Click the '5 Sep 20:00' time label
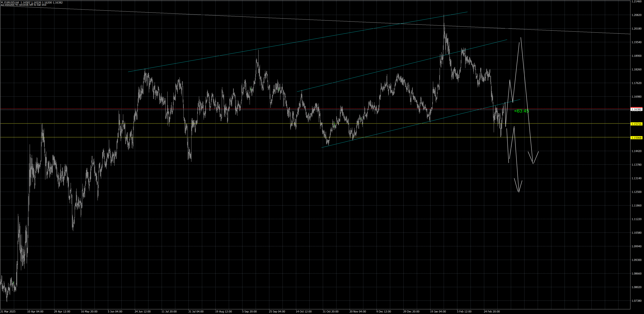Screen dimensions: 644x314 point(249,311)
